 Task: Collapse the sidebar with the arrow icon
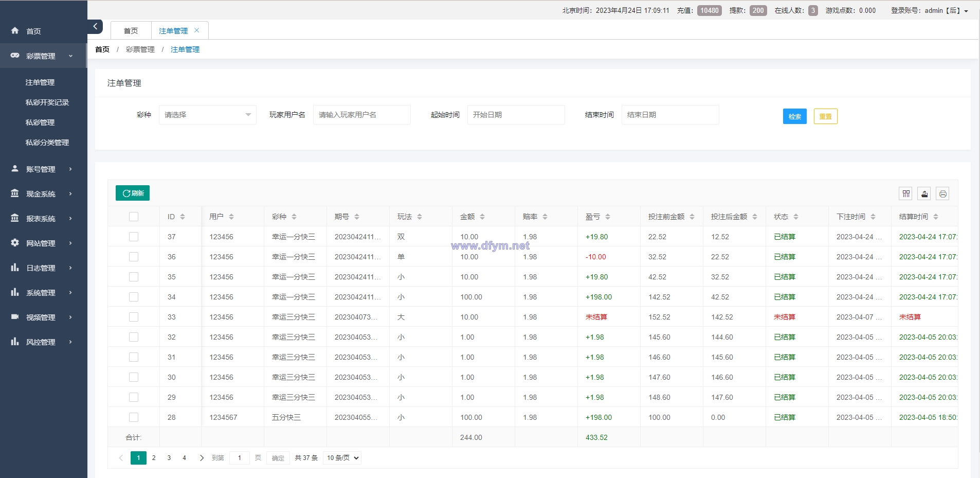pos(95,26)
